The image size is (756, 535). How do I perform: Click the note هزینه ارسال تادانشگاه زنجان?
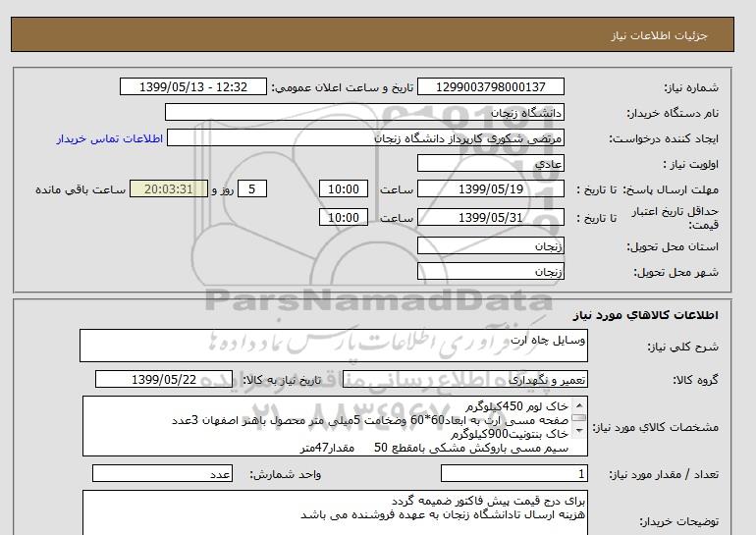point(443,514)
